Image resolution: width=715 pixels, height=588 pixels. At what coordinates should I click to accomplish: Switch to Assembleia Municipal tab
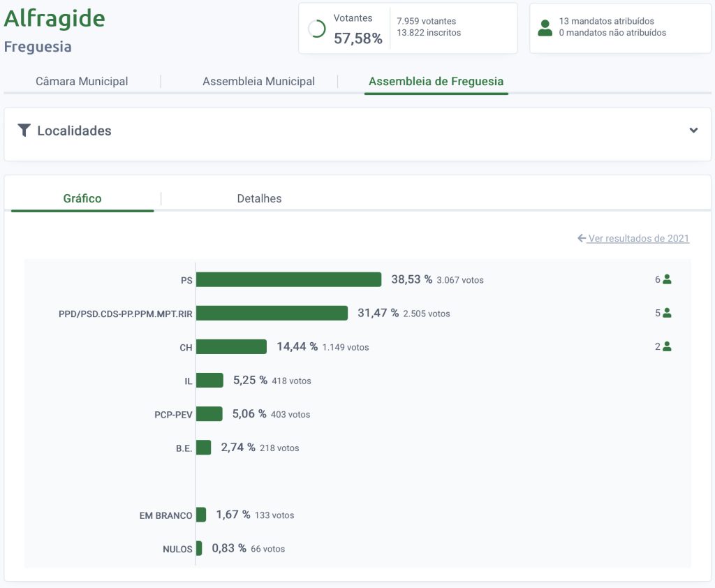(258, 82)
